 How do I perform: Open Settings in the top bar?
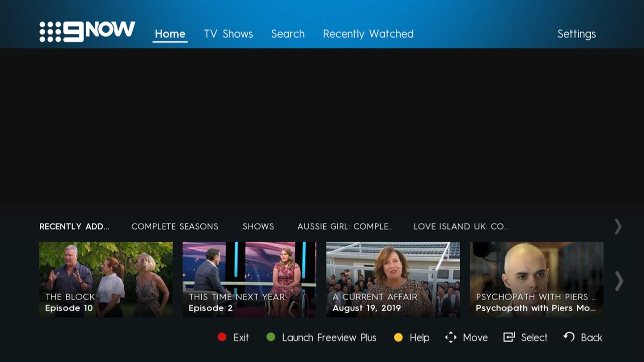[x=576, y=34]
